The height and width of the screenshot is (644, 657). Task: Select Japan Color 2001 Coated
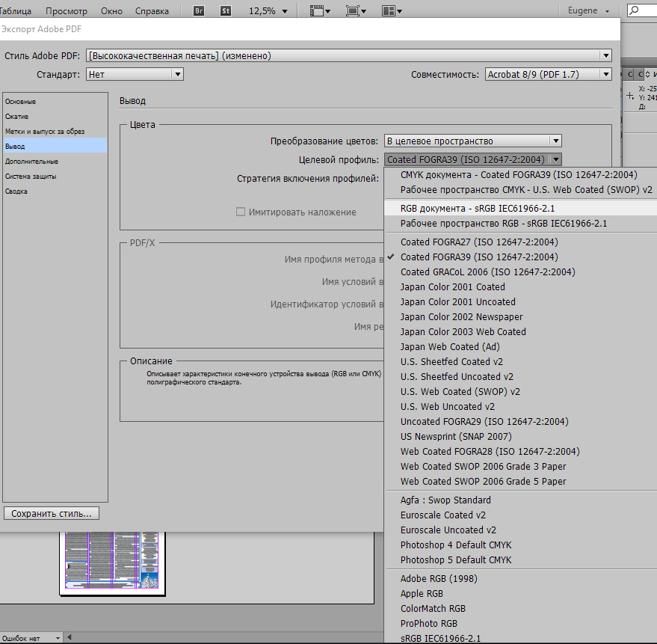click(x=520, y=286)
